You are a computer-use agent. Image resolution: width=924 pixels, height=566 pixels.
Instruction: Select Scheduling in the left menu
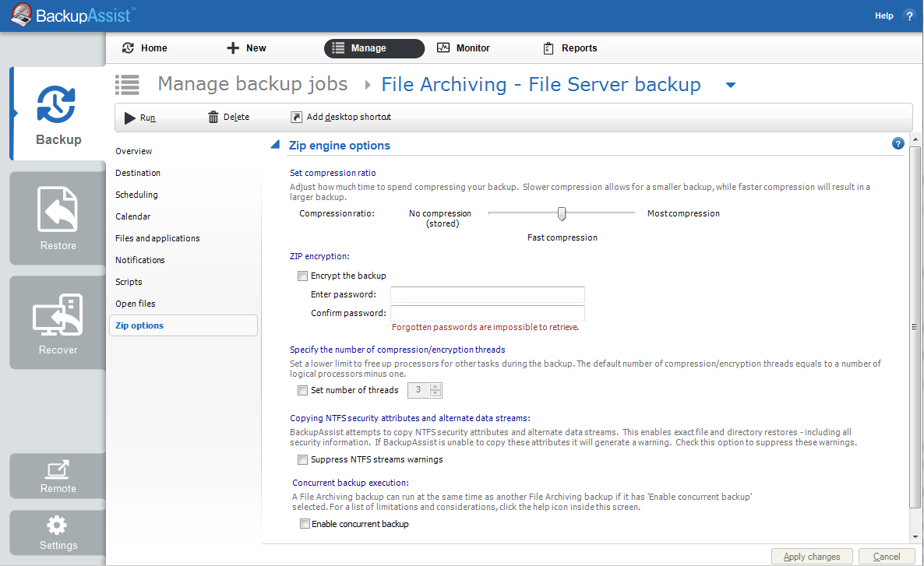point(136,195)
